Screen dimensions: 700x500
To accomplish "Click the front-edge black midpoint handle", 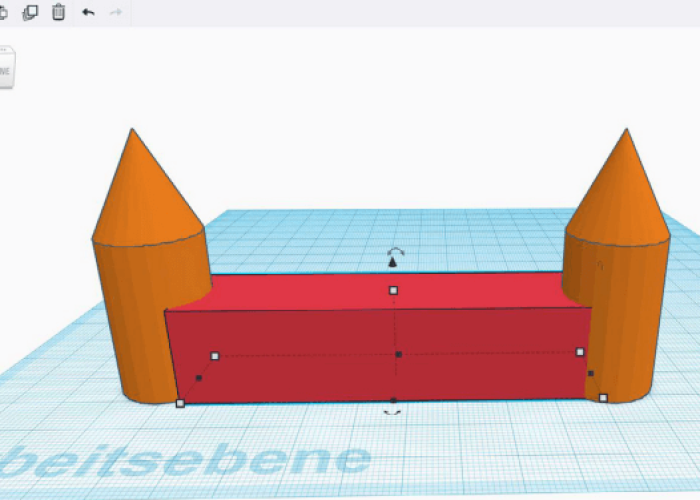I will [x=393, y=400].
